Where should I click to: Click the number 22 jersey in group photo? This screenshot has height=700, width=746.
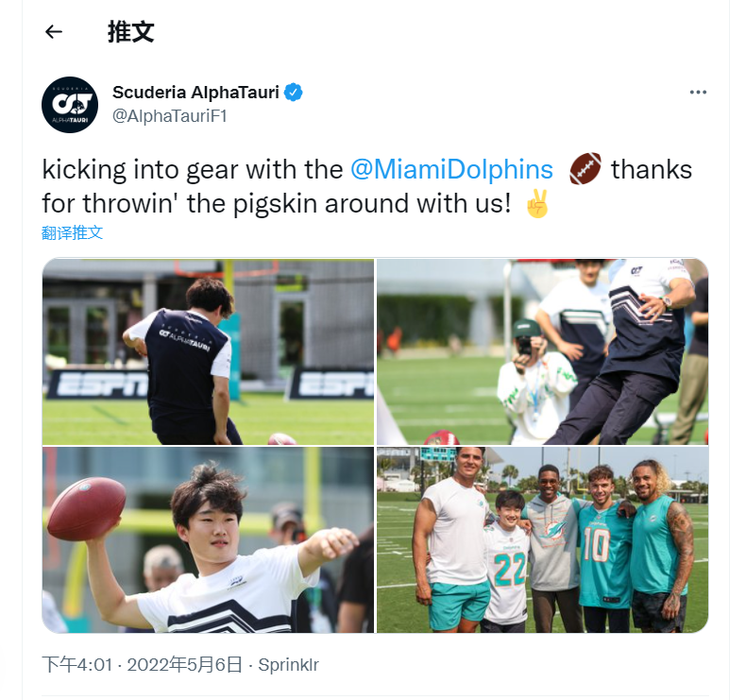pyautogui.click(x=508, y=571)
